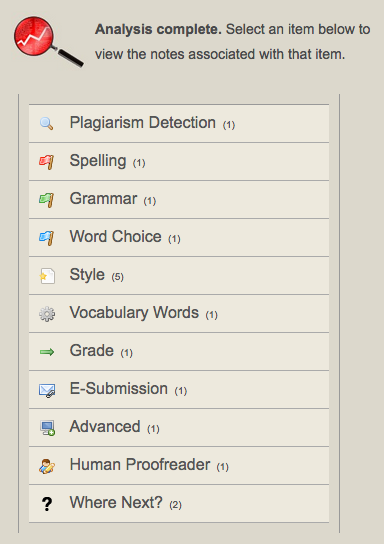Click the green Grade arrow icon
The image size is (384, 544).
(47, 352)
